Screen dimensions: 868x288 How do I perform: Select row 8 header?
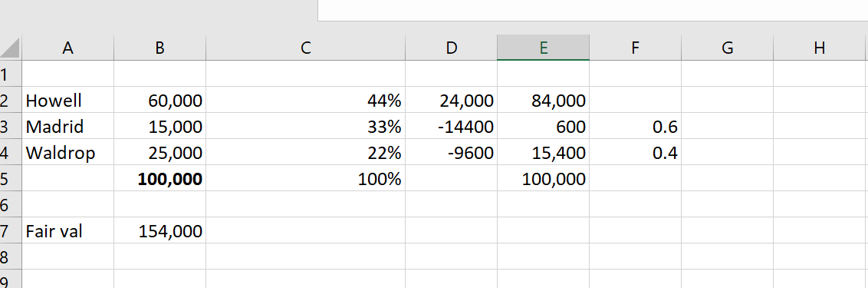(11, 257)
